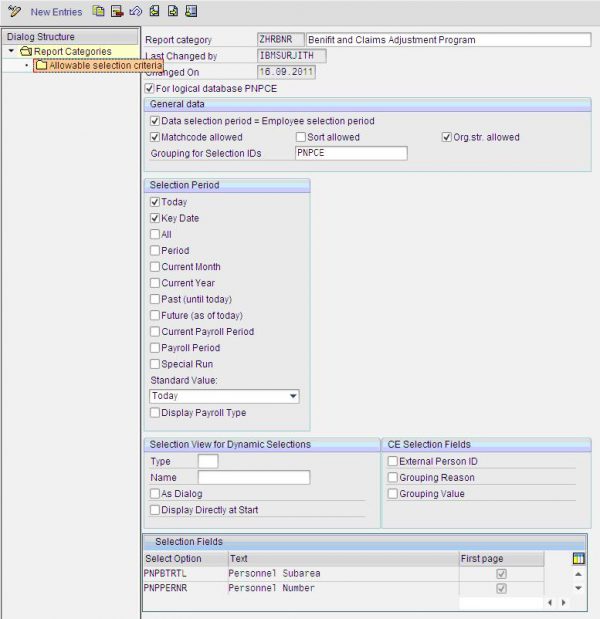Check Payroll Period option
The image size is (600, 619).
coord(155,347)
